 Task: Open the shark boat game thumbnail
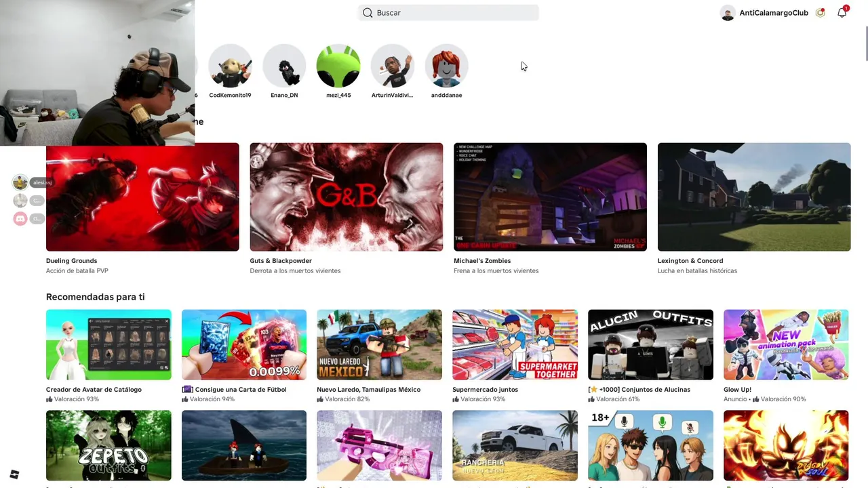point(244,446)
